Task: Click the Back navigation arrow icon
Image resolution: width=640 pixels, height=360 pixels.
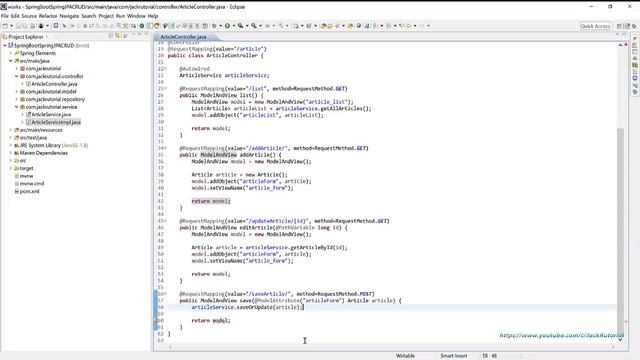Action: point(409,26)
